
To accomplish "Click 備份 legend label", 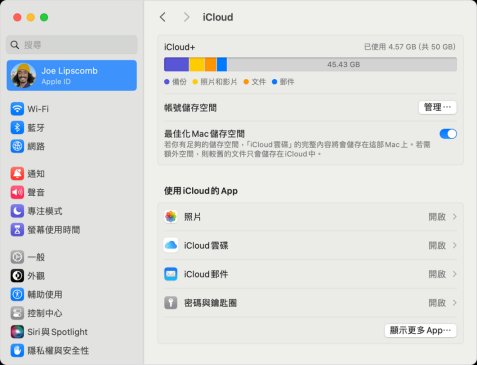I will click(x=179, y=82).
